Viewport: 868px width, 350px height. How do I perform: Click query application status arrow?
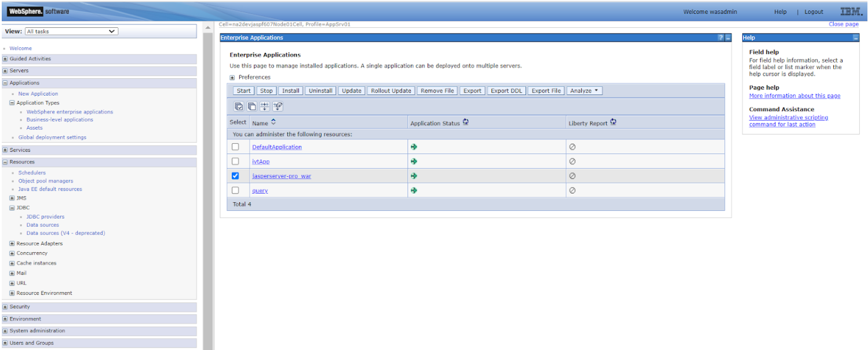click(414, 191)
